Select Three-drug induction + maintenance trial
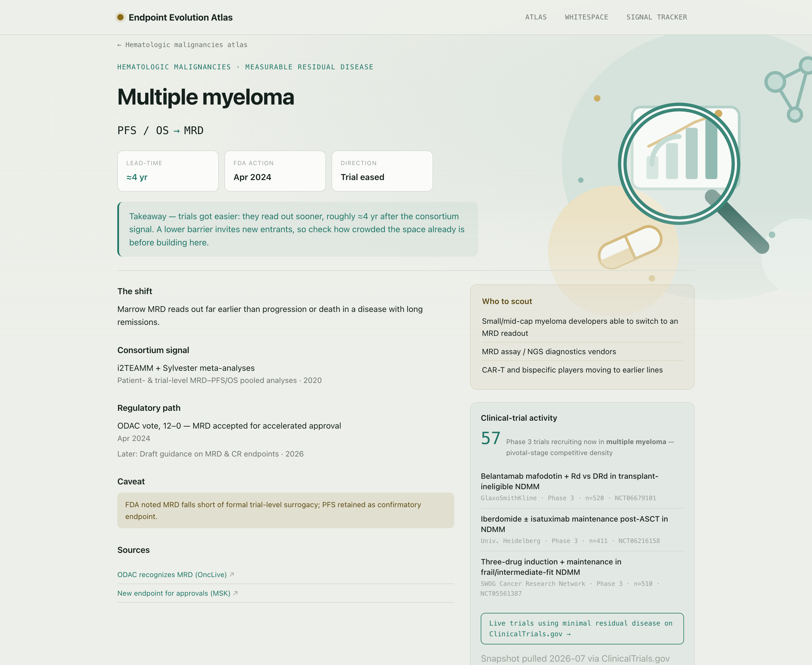Image resolution: width=812 pixels, height=665 pixels. tap(551, 567)
